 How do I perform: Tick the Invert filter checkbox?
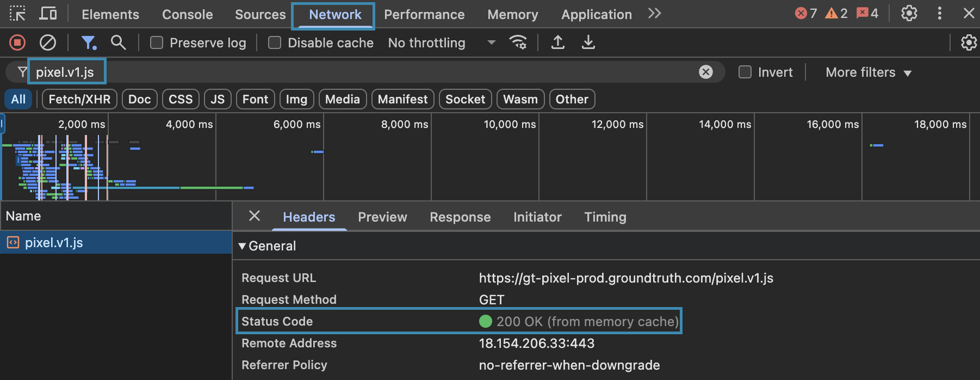745,72
